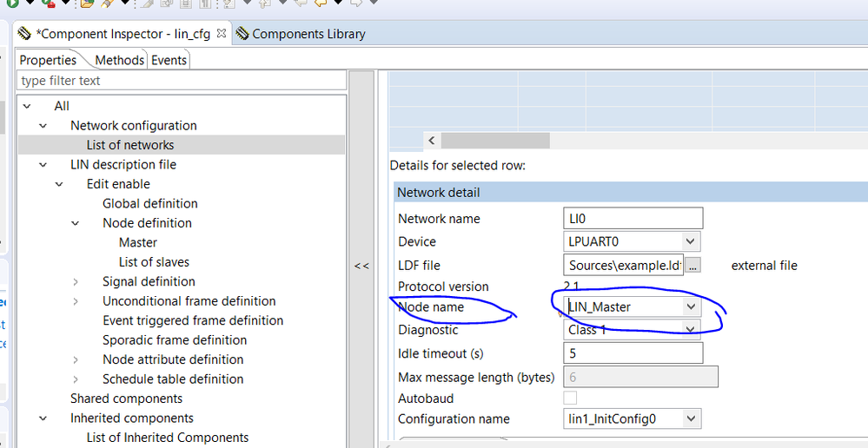This screenshot has height=448, width=868.
Task: Select the Master tree item
Action: tap(138, 242)
